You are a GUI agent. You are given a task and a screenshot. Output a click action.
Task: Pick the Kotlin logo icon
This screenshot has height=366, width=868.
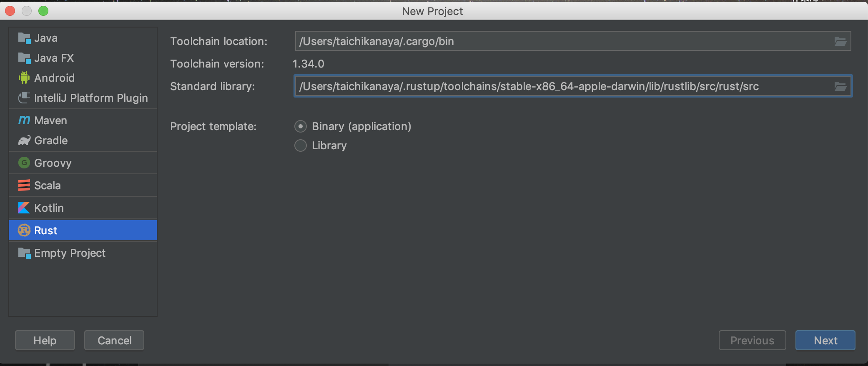coord(24,208)
